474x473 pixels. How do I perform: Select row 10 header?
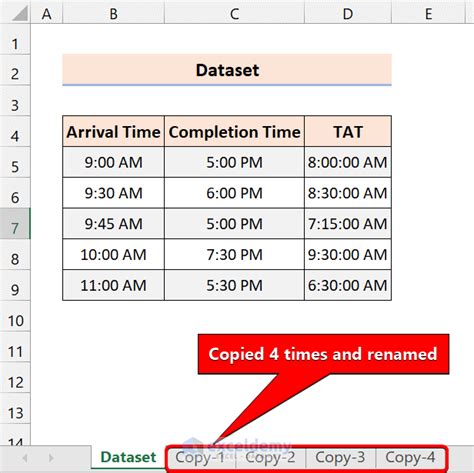[x=15, y=316]
